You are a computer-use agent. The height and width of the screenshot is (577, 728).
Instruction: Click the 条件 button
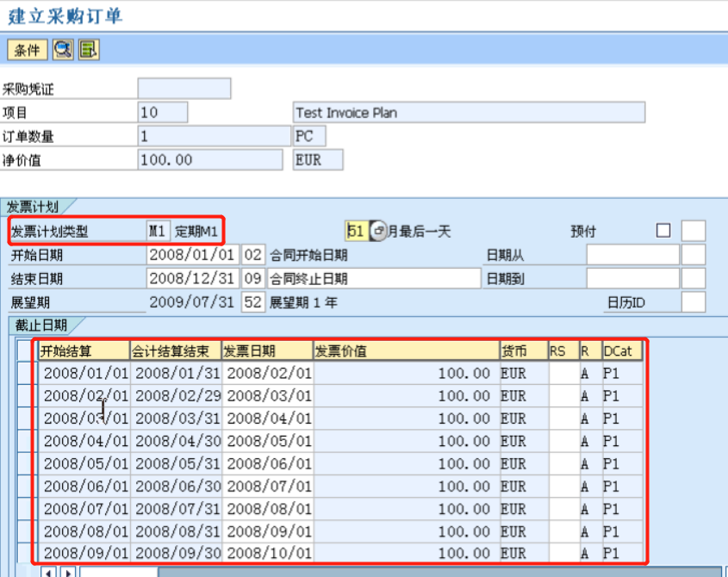(x=28, y=50)
